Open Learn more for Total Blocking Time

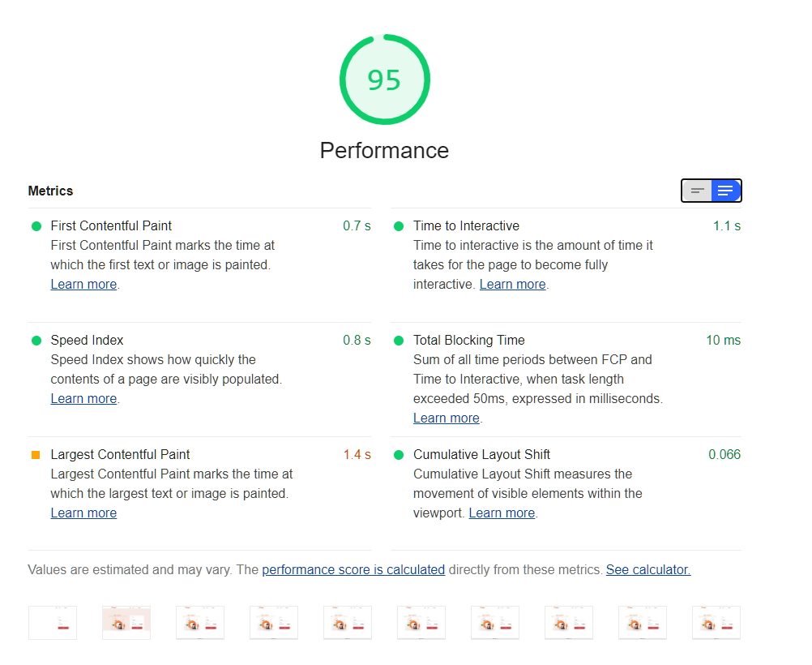point(446,418)
